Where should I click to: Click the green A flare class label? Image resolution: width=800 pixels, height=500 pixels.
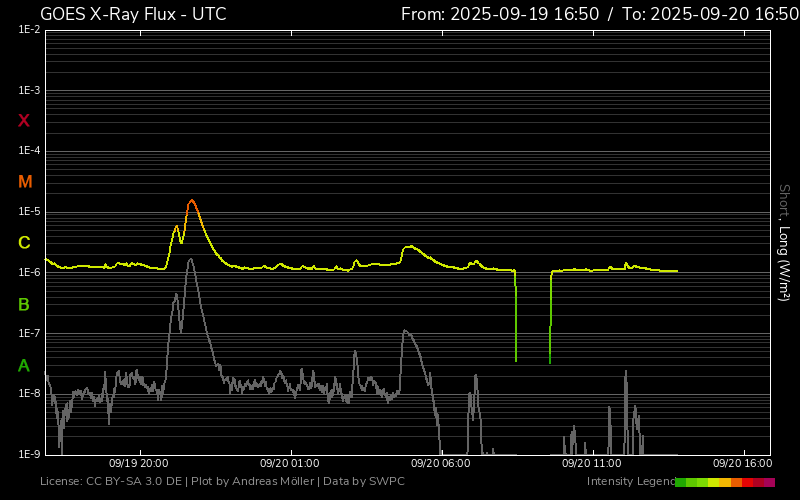point(24,365)
